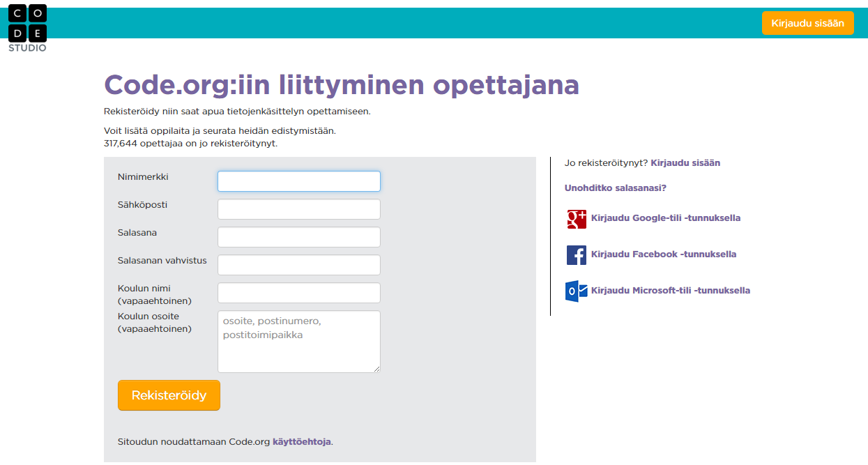This screenshot has height=465, width=868.
Task: Select the Salasana password field
Action: (x=298, y=237)
